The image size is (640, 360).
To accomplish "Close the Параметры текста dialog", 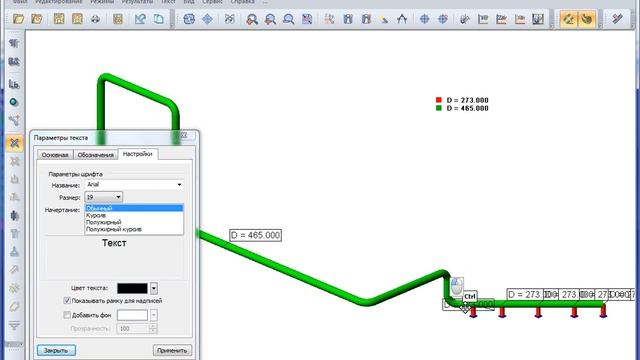I will click(183, 135).
